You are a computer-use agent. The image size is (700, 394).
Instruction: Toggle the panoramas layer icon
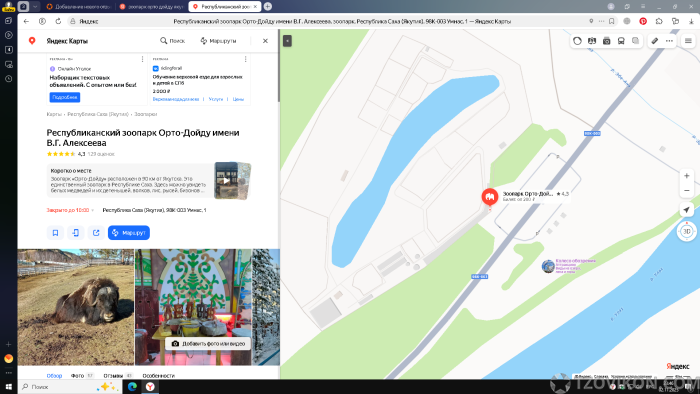click(606, 41)
